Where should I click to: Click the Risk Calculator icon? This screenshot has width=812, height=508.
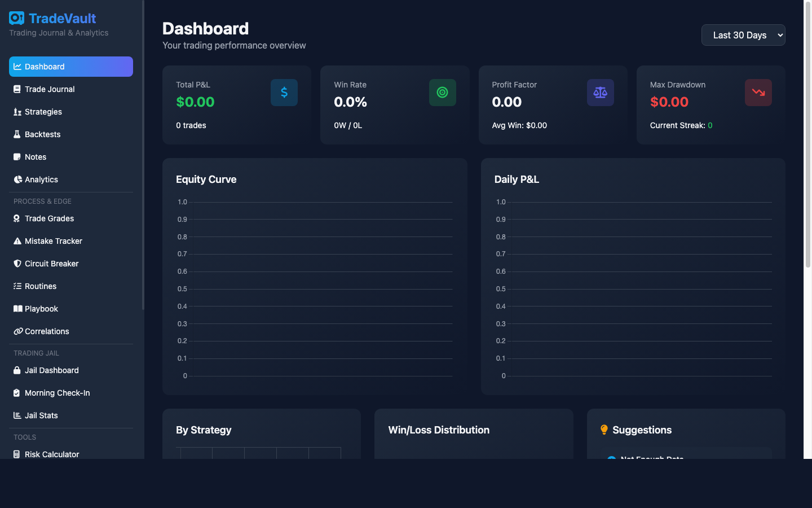tap(17, 454)
